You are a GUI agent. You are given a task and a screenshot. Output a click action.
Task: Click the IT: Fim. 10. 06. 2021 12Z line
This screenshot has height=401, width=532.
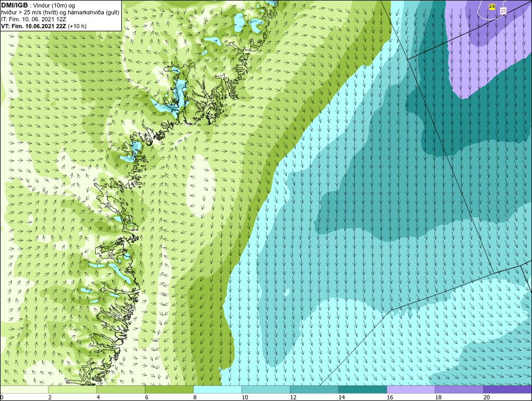click(x=34, y=19)
